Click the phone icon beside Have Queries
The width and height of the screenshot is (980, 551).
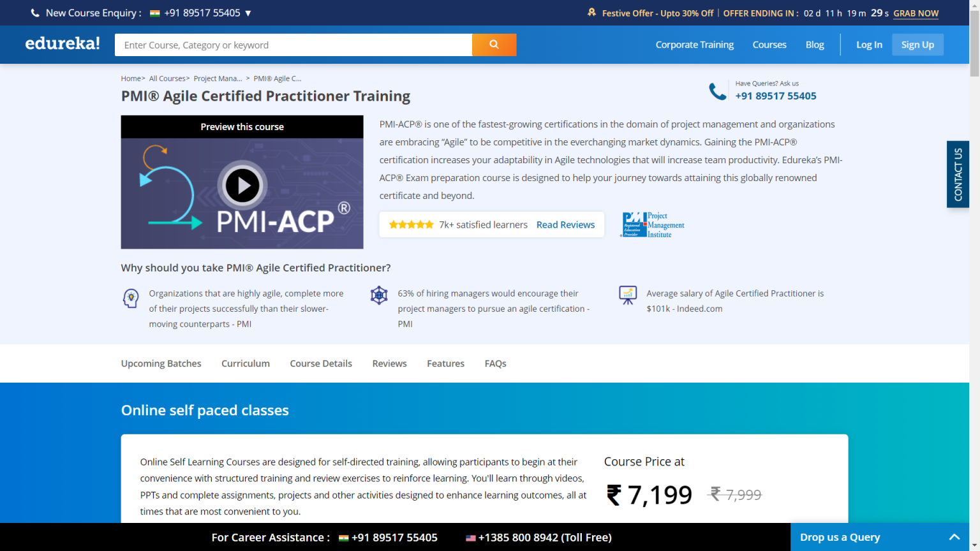point(718,91)
